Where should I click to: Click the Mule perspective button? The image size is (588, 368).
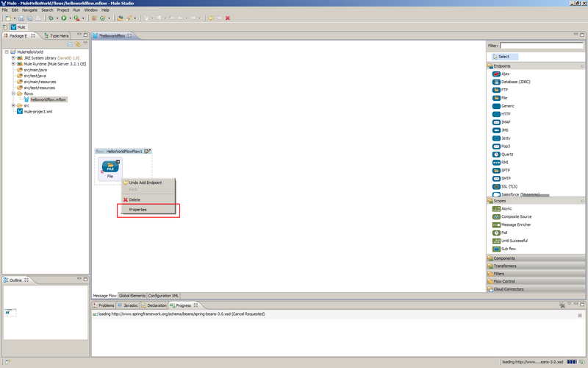[18, 27]
